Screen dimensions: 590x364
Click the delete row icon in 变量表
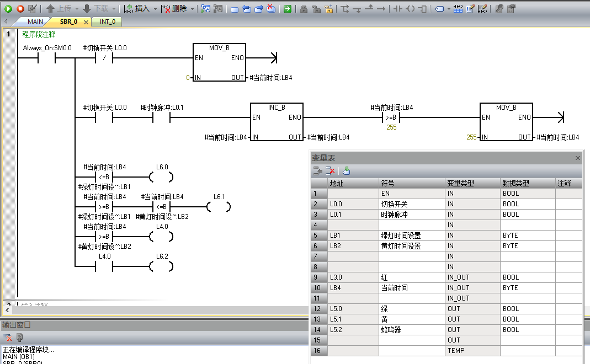coord(330,171)
